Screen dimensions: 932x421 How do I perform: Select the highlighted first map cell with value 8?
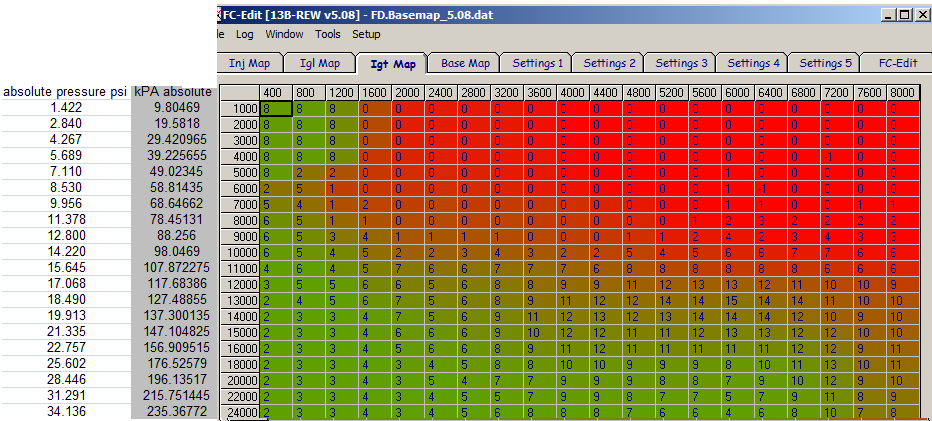[276, 109]
